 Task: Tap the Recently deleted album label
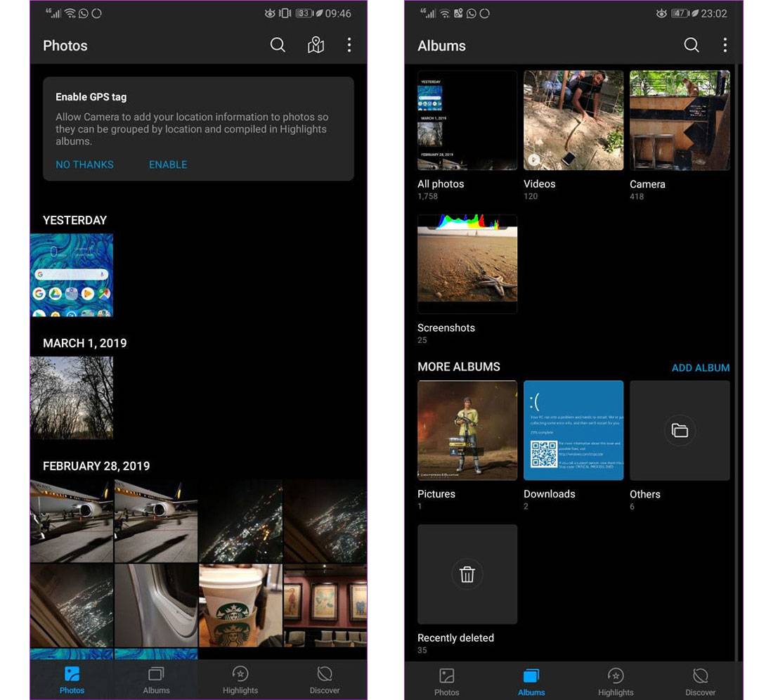point(455,638)
